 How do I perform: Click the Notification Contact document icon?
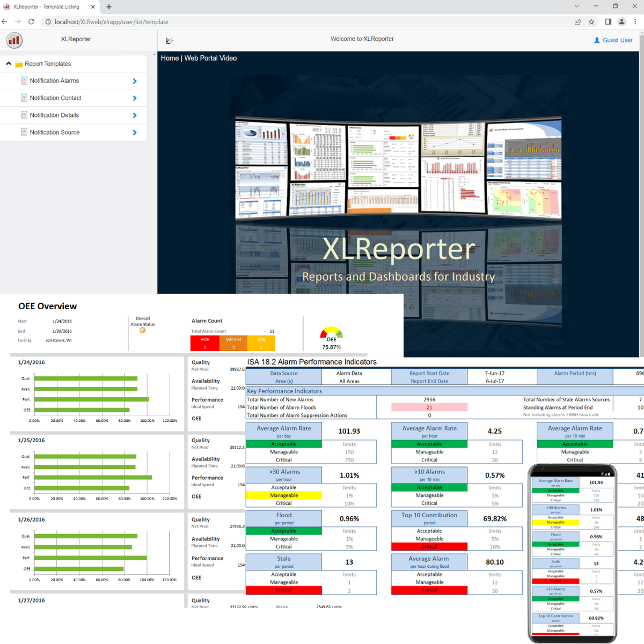(24, 98)
